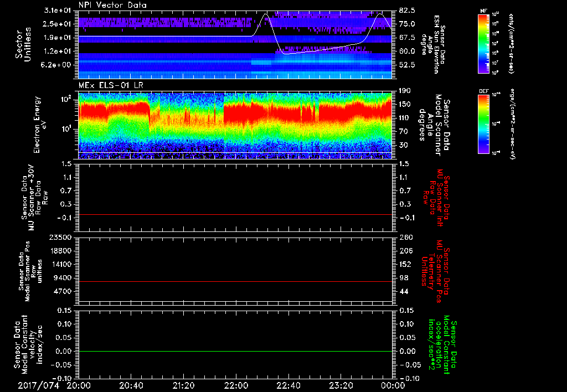Click the green Model Constant acceleration label

(x=442, y=345)
